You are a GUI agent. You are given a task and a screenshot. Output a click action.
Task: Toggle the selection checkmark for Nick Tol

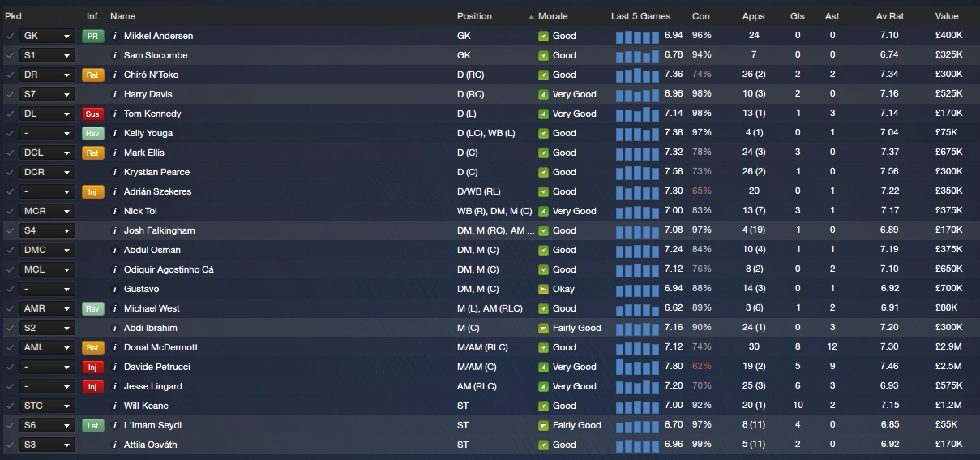point(10,211)
